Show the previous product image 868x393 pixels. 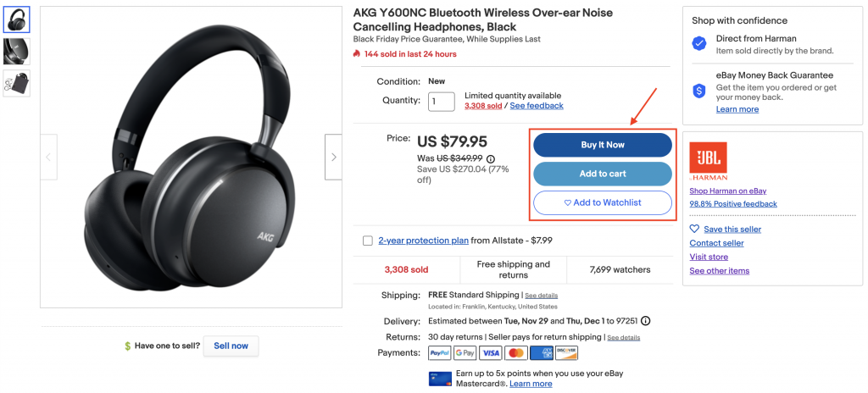pyautogui.click(x=48, y=157)
